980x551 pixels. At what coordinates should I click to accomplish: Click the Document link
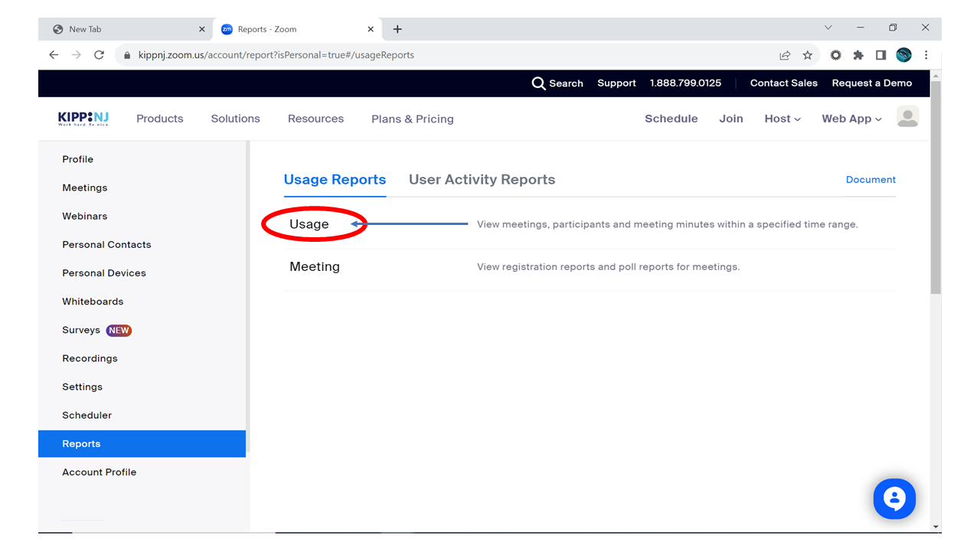pos(871,180)
